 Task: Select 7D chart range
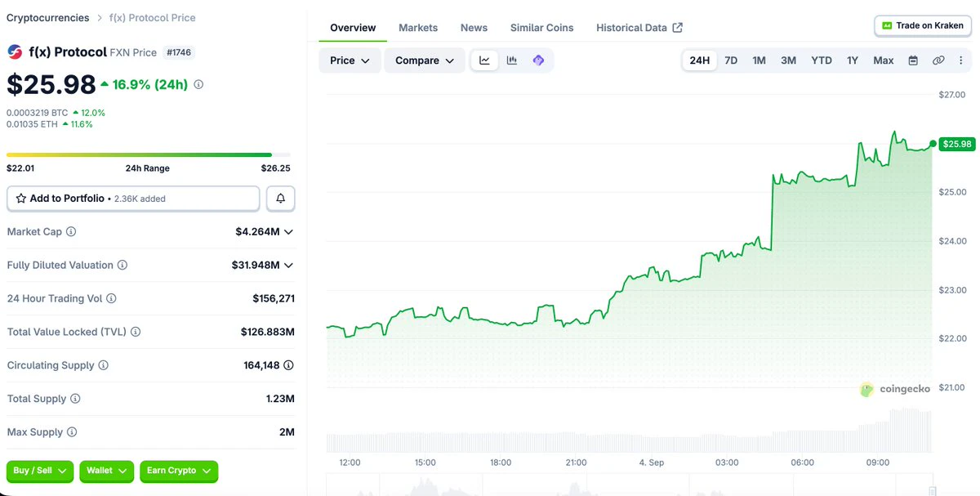point(731,60)
